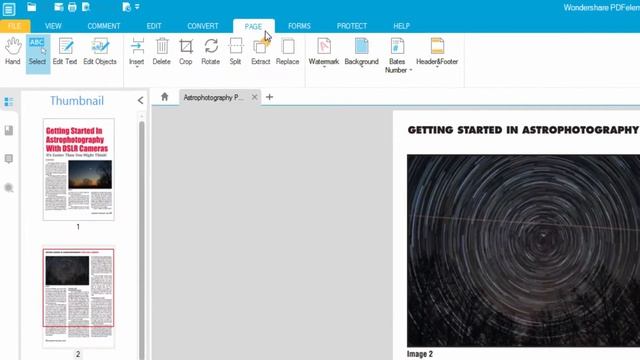Close the Astrophotography document tab

tap(255, 97)
